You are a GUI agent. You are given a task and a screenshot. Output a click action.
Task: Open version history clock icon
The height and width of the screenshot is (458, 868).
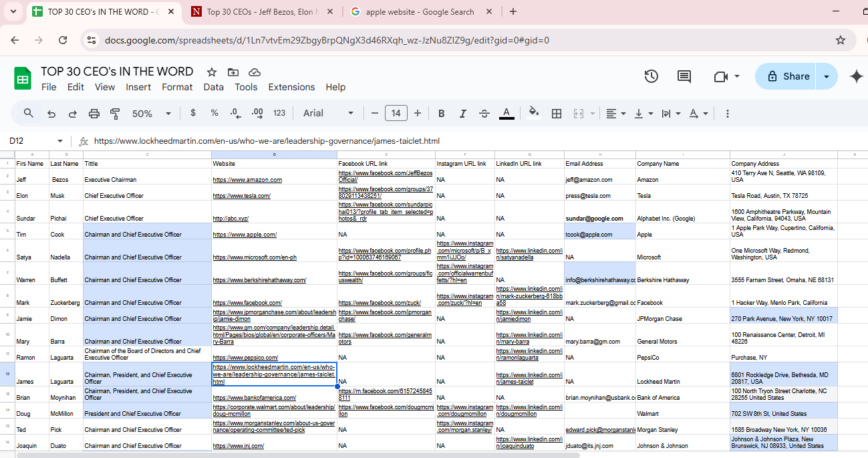[x=652, y=76]
